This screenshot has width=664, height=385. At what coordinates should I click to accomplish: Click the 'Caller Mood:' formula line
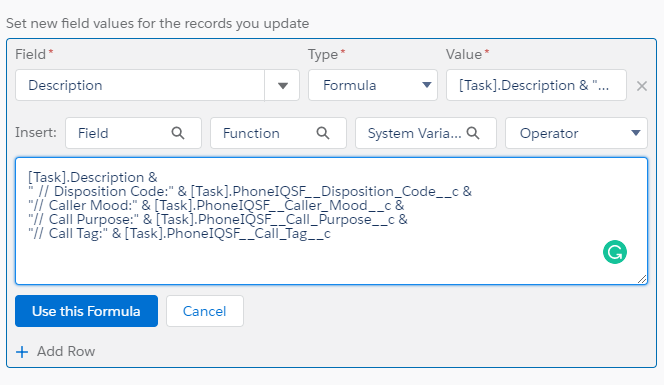click(x=216, y=205)
